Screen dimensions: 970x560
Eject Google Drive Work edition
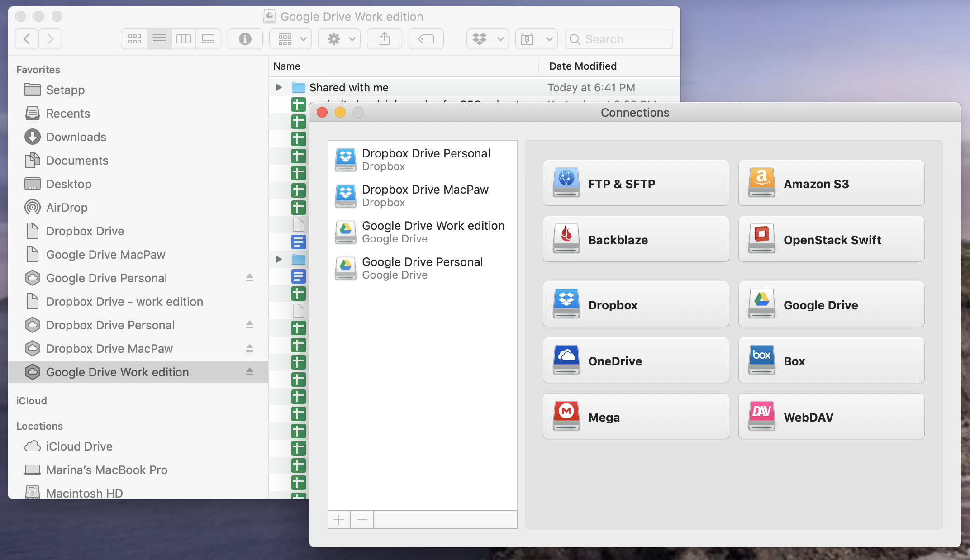[x=250, y=371]
